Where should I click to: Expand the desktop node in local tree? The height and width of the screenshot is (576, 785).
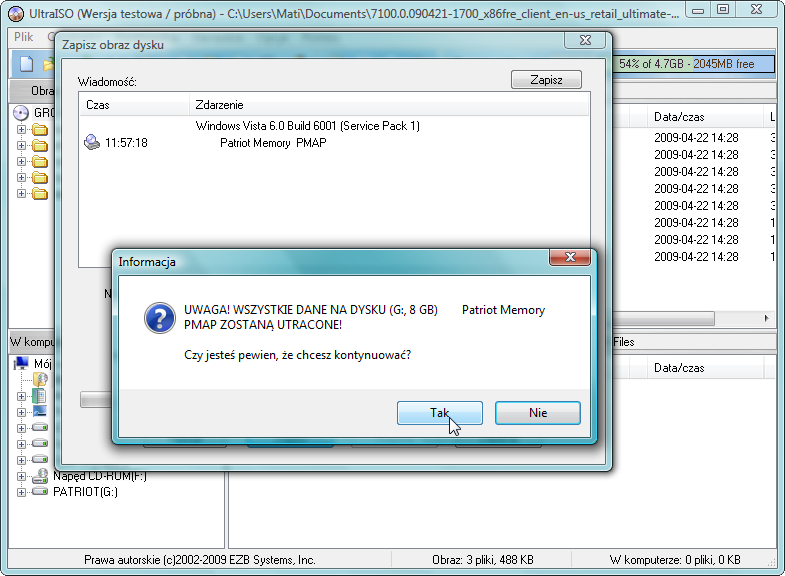[21, 412]
